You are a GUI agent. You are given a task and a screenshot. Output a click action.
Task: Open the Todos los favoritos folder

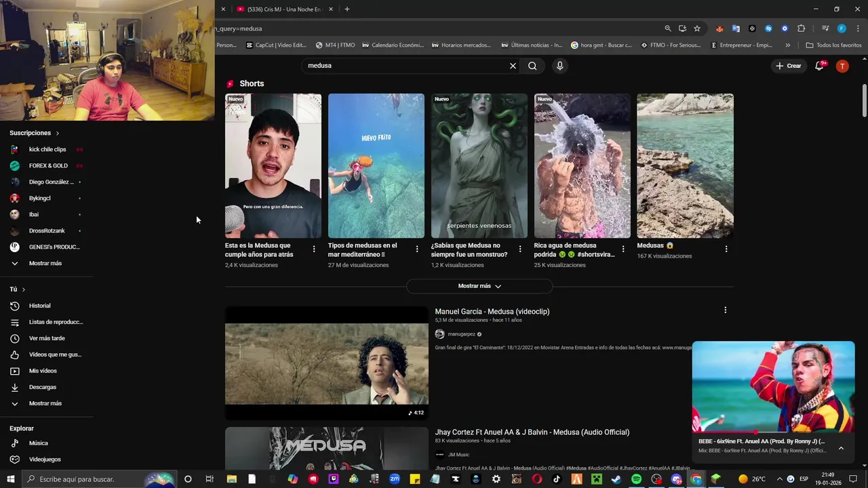(833, 45)
